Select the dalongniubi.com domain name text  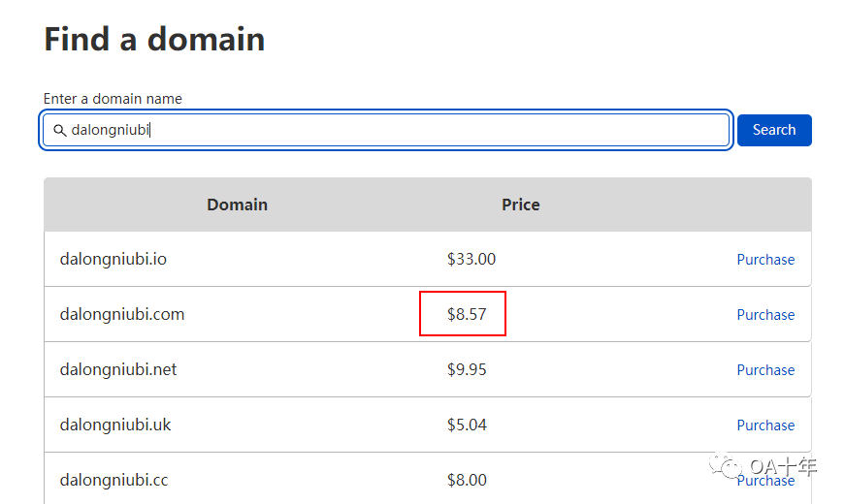[122, 315]
